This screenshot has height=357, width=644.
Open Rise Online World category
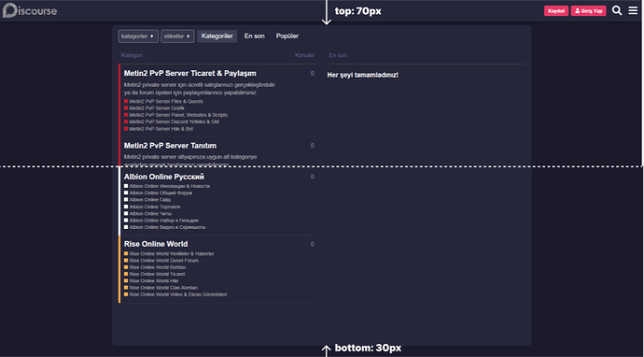[x=156, y=244]
